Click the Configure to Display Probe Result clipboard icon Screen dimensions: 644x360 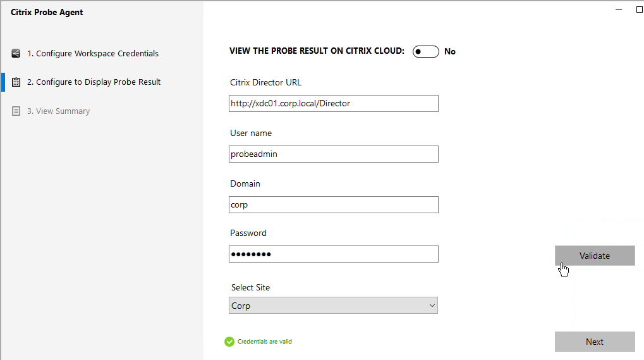tap(16, 82)
